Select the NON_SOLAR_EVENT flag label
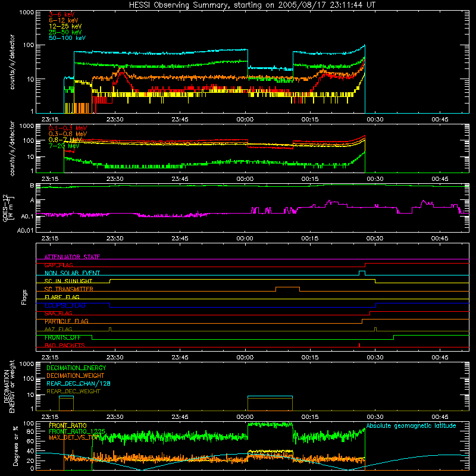 72,273
